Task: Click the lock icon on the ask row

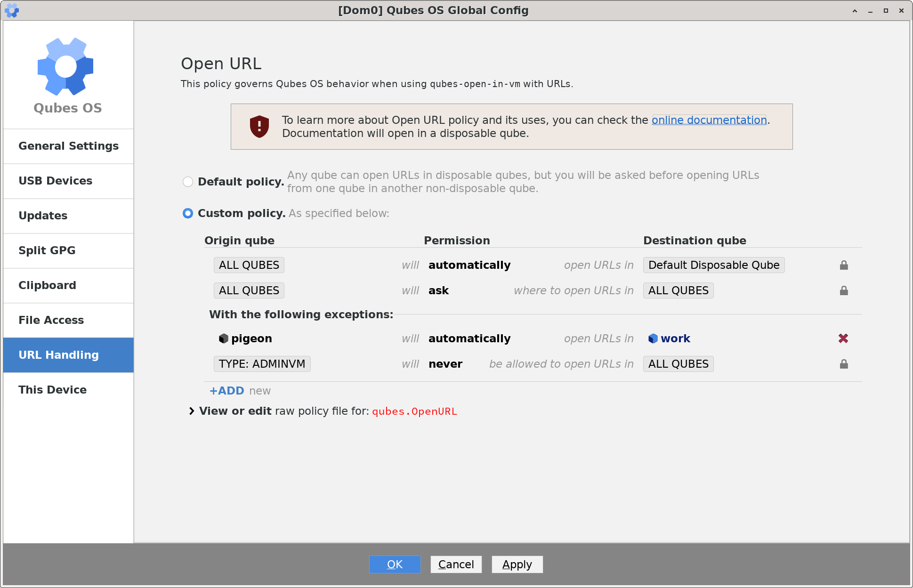Action: [844, 290]
